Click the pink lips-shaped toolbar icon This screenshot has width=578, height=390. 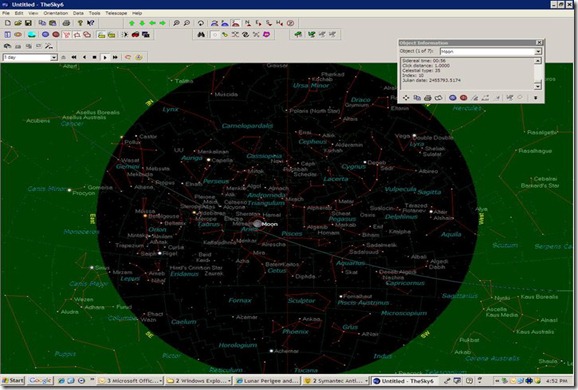[266, 34]
